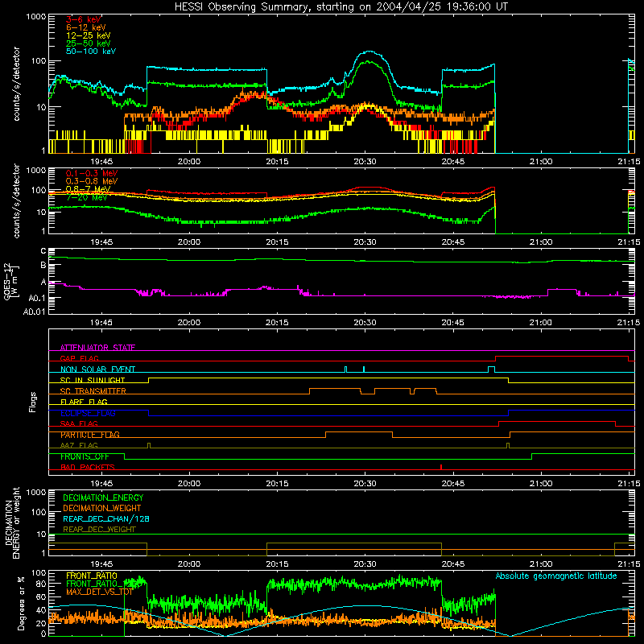Click the 0.1-0.3 MeV legend label
The image size is (644, 644).
92,173
